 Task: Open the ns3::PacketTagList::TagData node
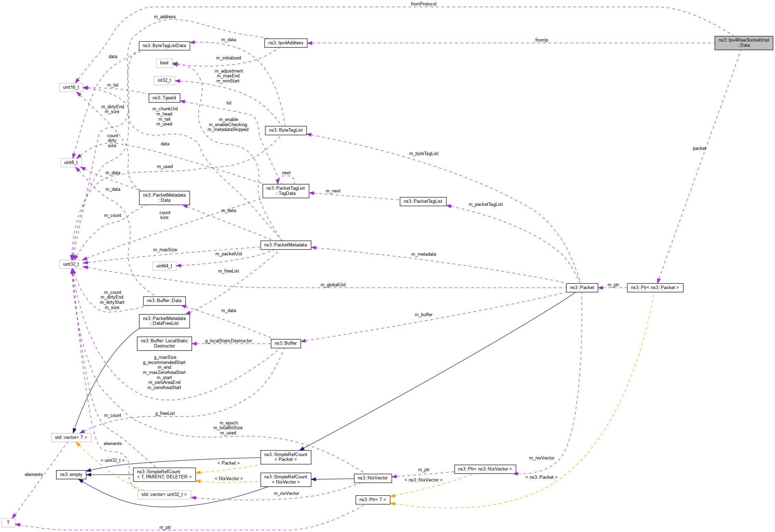[286, 191]
